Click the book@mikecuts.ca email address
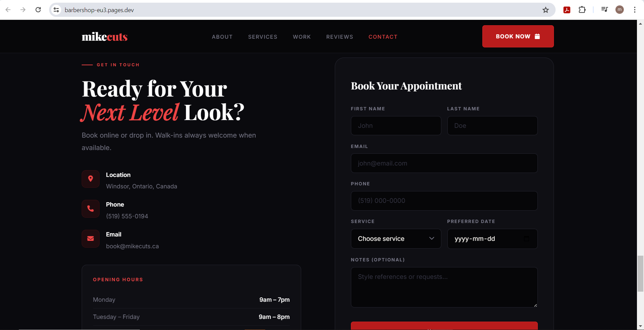Screen dimensions: 644x330 click(132, 246)
